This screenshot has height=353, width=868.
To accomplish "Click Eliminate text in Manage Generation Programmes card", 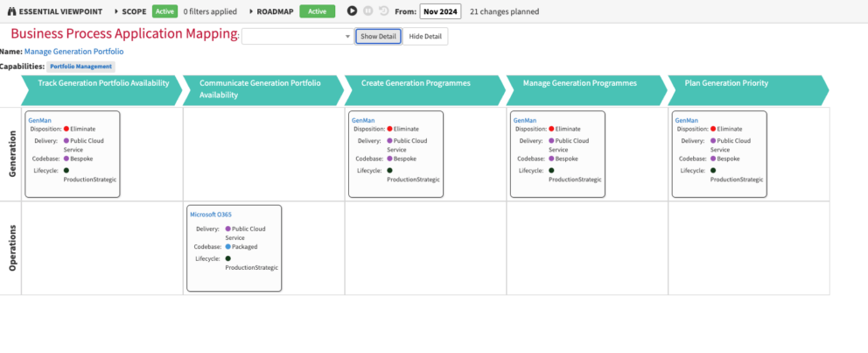I will pyautogui.click(x=568, y=129).
